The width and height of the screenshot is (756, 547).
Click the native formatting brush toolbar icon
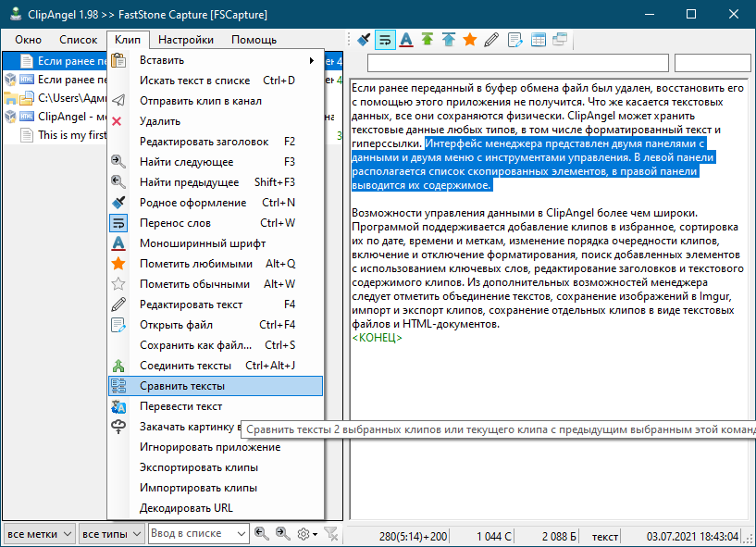tap(364, 40)
